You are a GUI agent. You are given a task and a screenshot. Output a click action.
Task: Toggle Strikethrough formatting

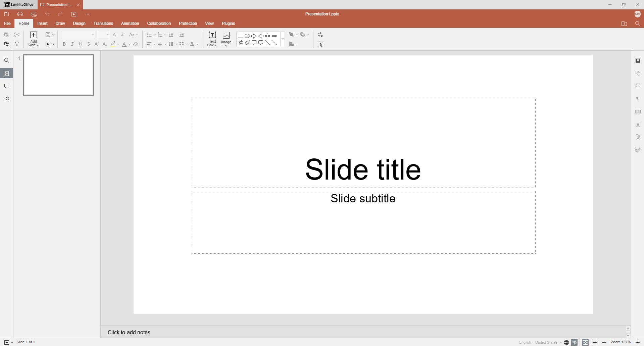click(x=89, y=44)
